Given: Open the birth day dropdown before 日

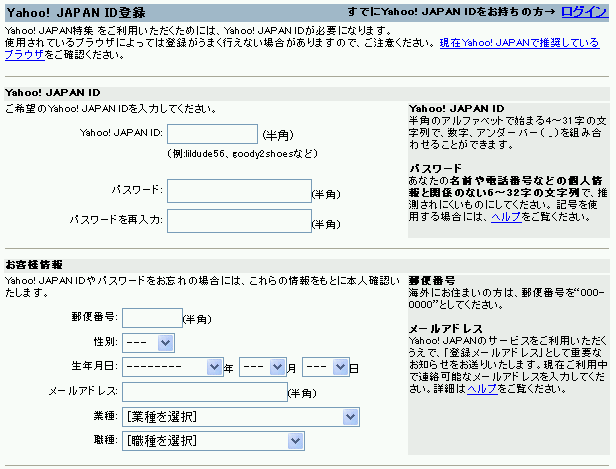Looking at the screenshot, I should 326,367.
